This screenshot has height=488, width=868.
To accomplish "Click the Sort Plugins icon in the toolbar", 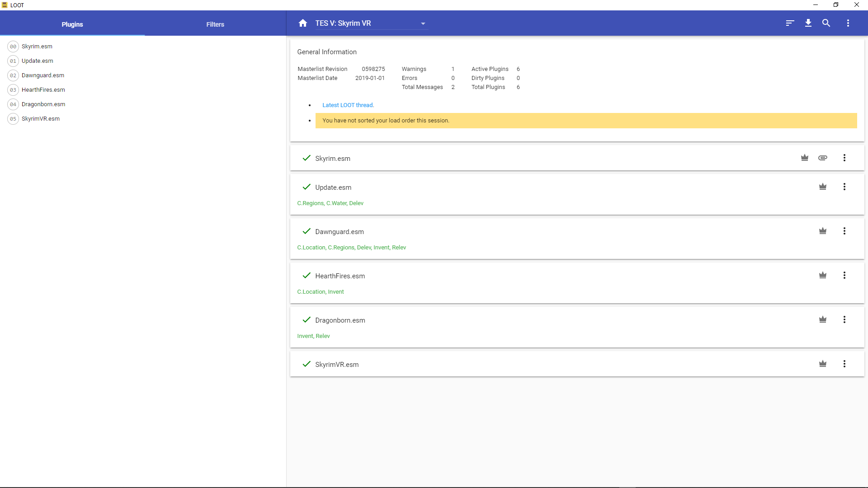I will click(x=790, y=23).
